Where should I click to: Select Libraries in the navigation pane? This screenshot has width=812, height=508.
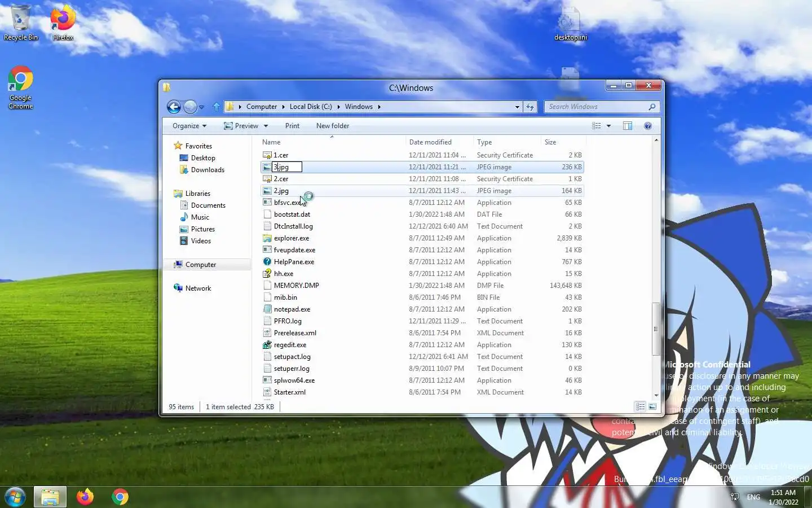[197, 194]
